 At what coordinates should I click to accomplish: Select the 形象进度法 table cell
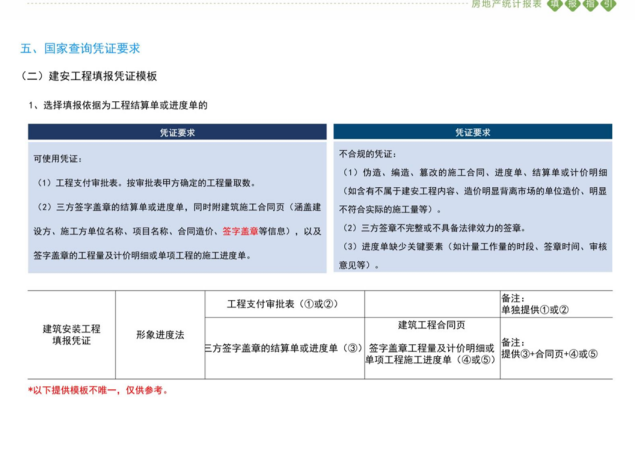click(160, 334)
